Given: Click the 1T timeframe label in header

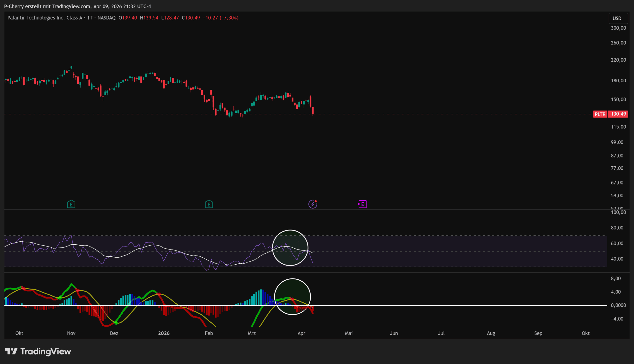Looking at the screenshot, I should click(x=90, y=18).
